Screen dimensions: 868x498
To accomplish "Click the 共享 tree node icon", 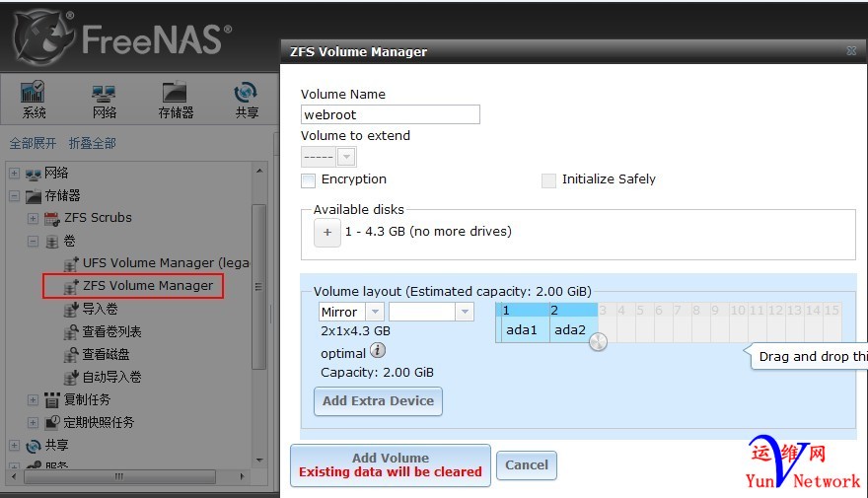I will click(x=34, y=446).
